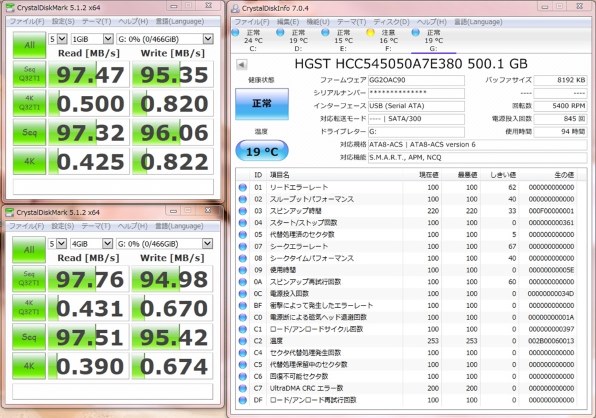Click the empty comment field in the 1GiB window
The image size is (596, 418).
113,186
